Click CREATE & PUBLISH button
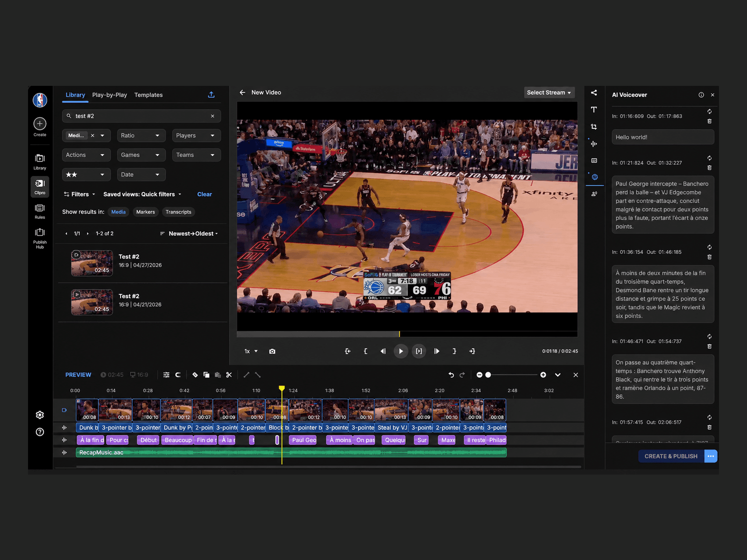The width and height of the screenshot is (747, 560). pyautogui.click(x=670, y=456)
